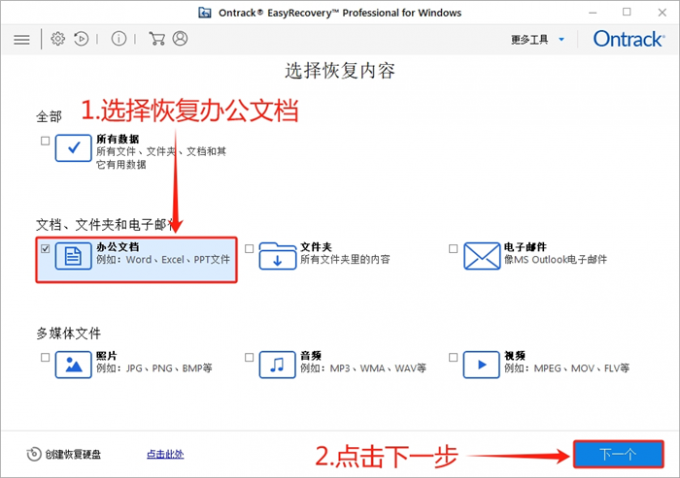Check the 视频 checkbox
680x478 pixels.
(x=453, y=357)
